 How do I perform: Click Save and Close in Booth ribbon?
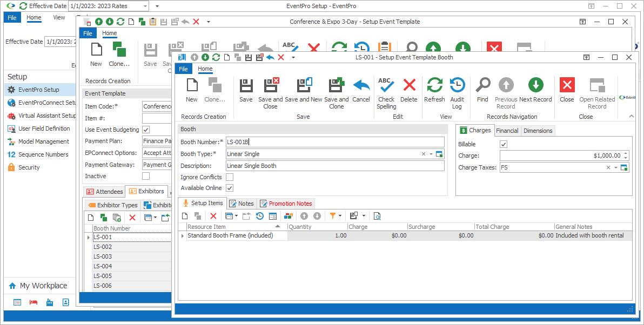coord(270,93)
